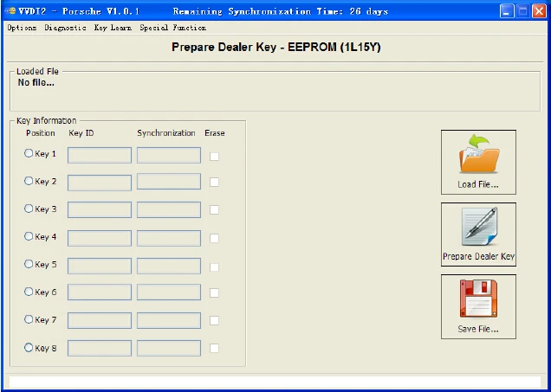Click the Synchronization column header
Screen dimensions: 551x392
pos(166,133)
